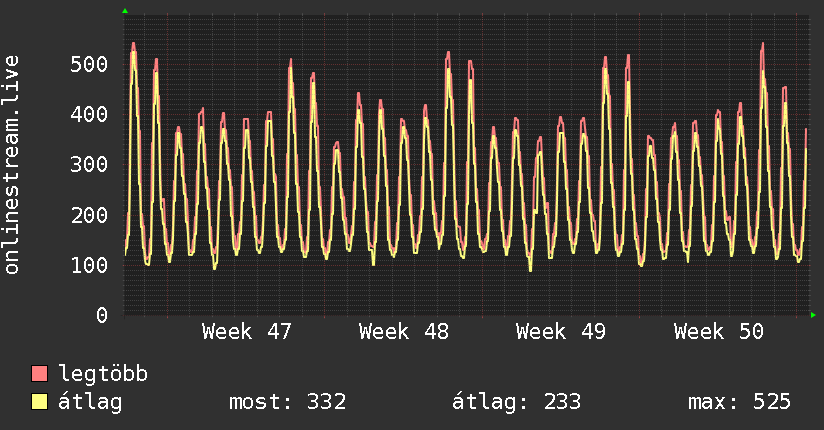Select the átlag legend label beside yellow swatch

[x=90, y=402]
